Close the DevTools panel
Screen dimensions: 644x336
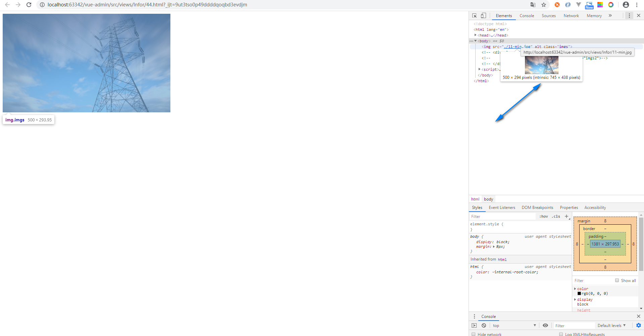(639, 15)
